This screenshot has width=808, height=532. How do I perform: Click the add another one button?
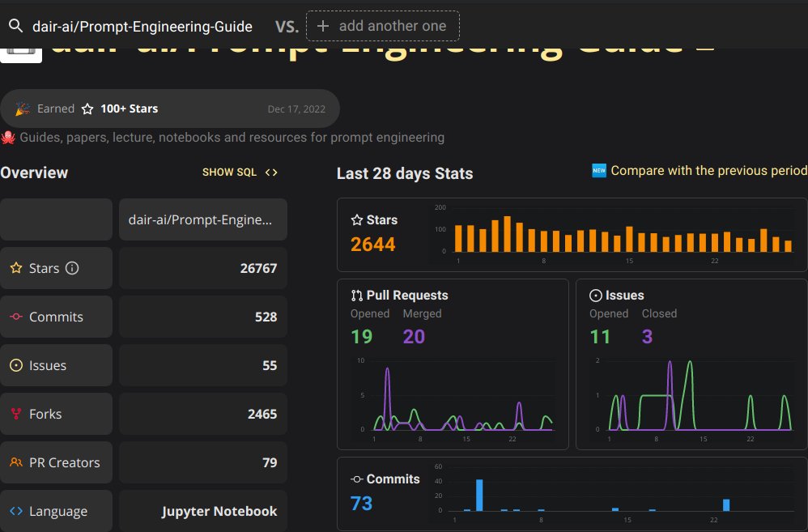click(382, 26)
